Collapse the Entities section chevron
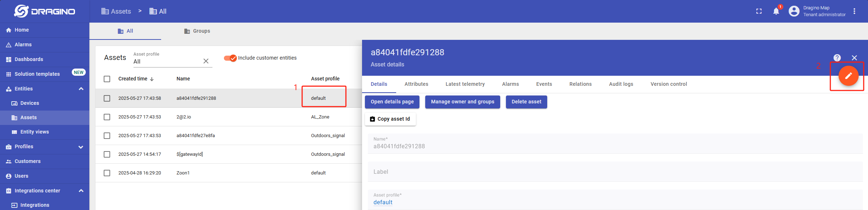868x210 pixels. coord(81,89)
